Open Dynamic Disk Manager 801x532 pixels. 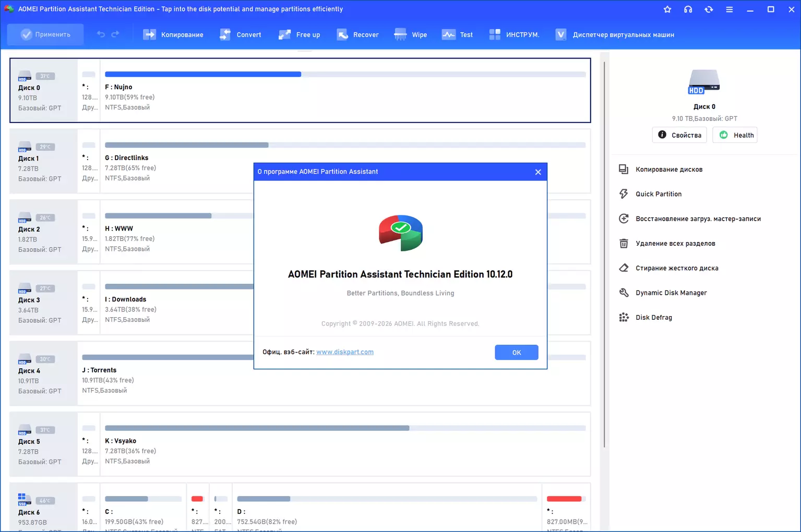[663, 293]
